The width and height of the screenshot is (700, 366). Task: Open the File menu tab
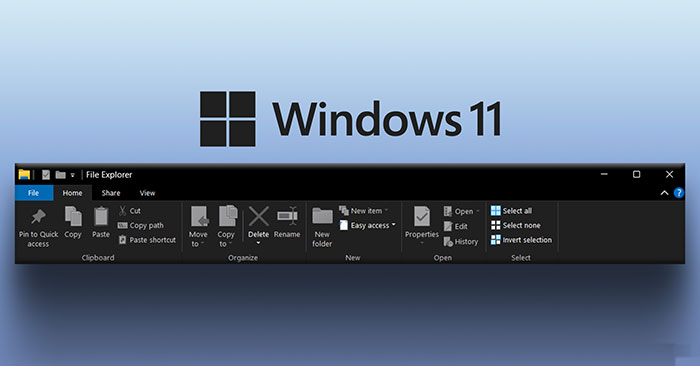(x=34, y=193)
